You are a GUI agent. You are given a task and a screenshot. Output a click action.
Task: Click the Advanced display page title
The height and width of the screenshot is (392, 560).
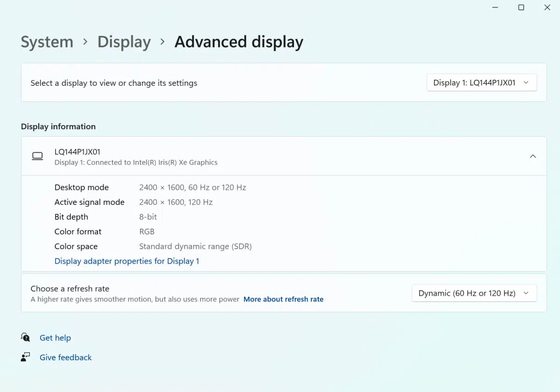[239, 42]
